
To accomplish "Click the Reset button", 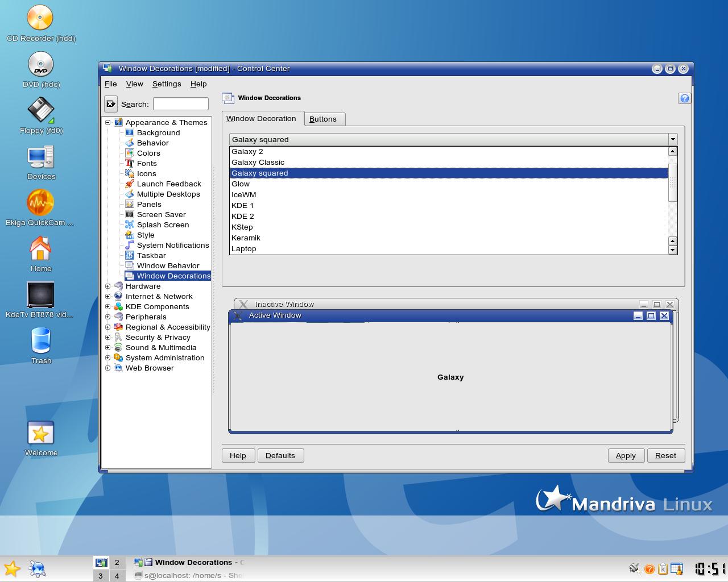I will tap(665, 455).
